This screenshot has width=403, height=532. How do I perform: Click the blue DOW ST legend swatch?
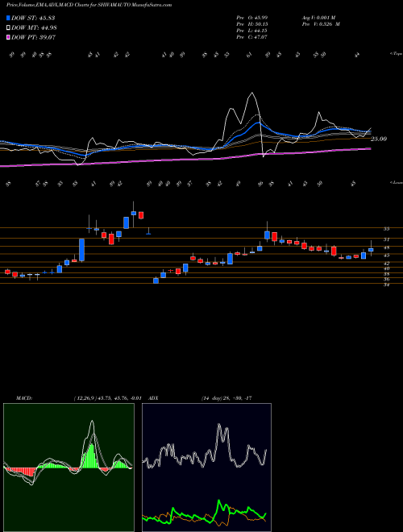tap(8, 18)
